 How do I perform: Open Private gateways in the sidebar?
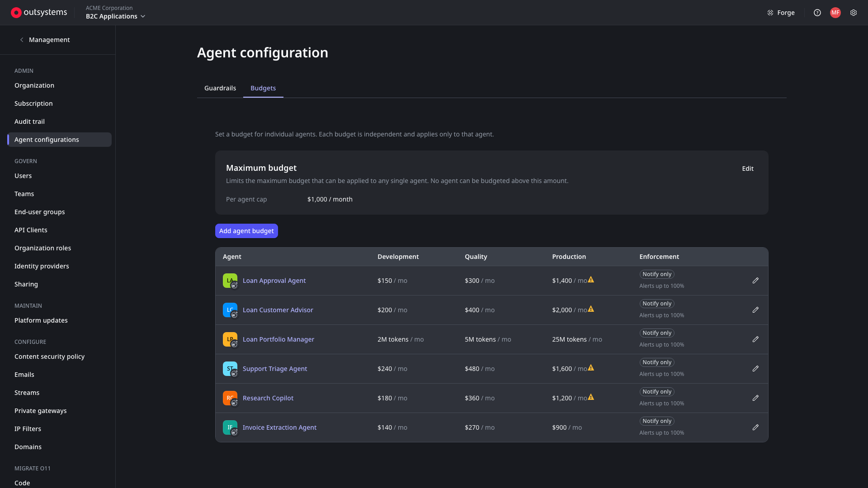point(41,411)
